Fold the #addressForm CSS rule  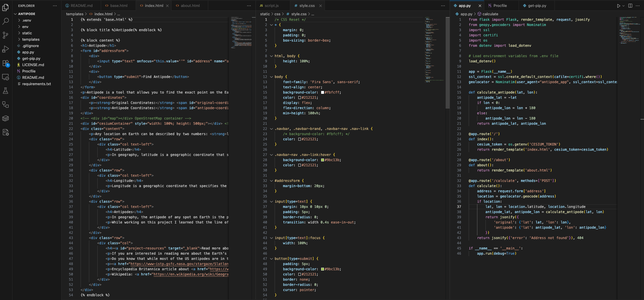(x=271, y=181)
